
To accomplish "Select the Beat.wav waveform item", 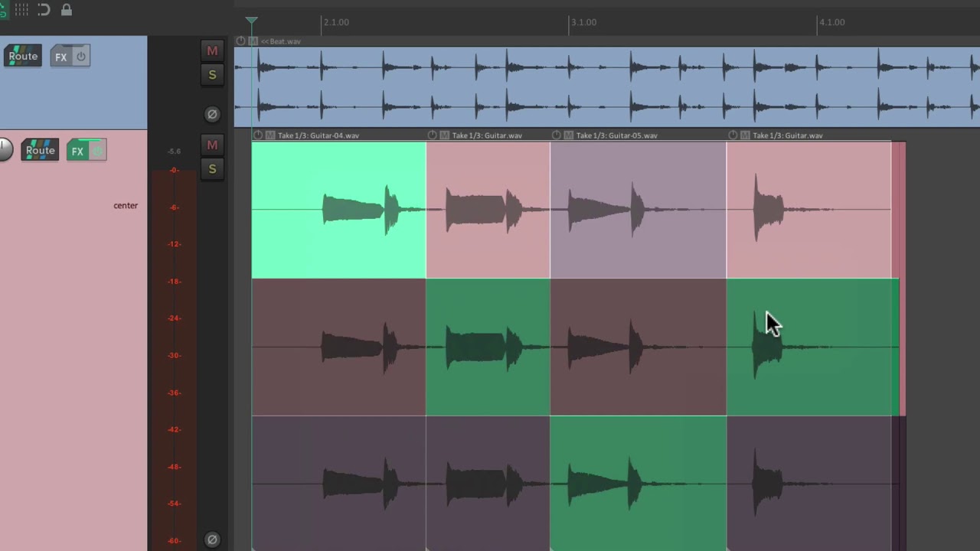I will [606, 86].
